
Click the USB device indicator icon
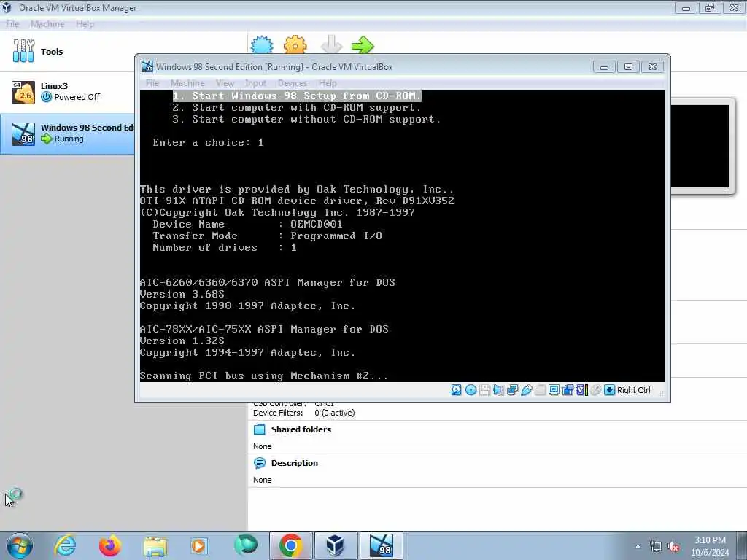[527, 390]
